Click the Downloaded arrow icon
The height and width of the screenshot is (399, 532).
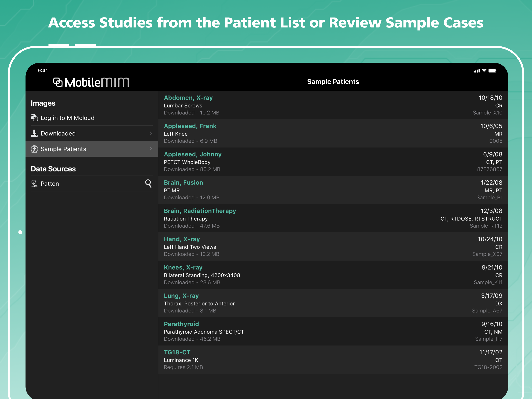tap(34, 133)
